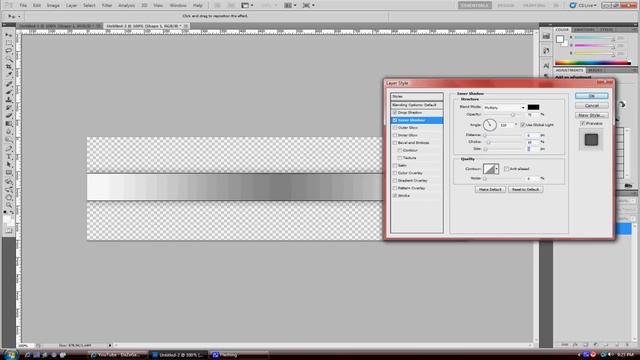Select the Rectangle shape tool
This screenshot has width=640, height=360.
click(x=9, y=173)
